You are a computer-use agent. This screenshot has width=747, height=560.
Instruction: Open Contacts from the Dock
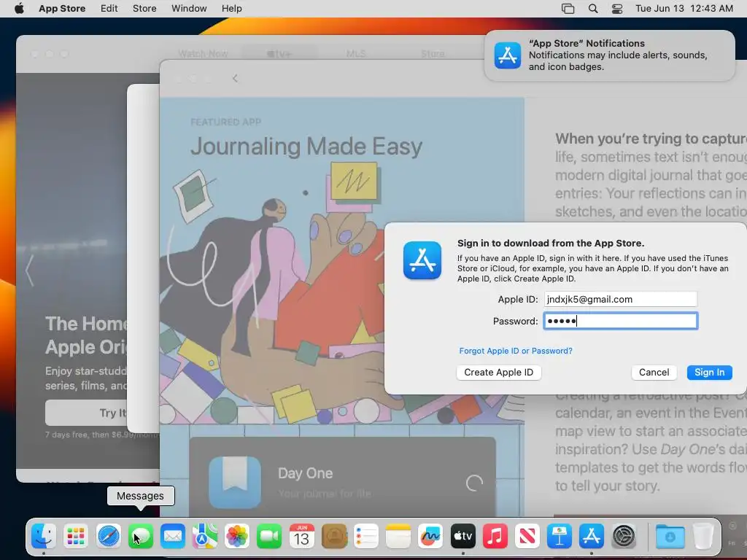pos(334,537)
